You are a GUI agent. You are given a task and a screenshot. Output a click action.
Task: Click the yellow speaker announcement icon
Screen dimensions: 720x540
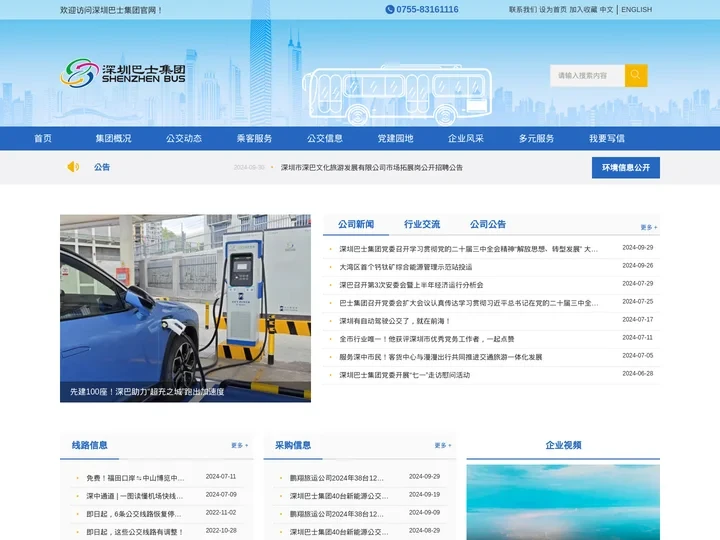[73, 167]
